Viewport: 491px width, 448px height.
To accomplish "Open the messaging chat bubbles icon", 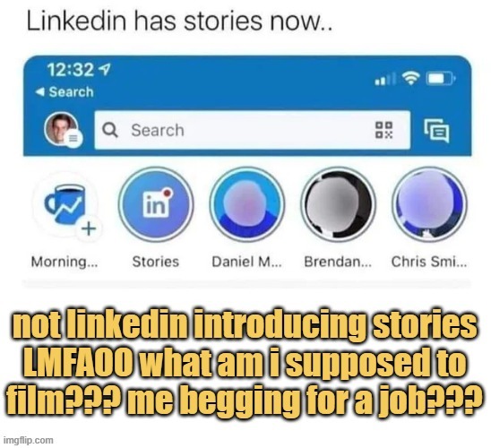I will click(x=436, y=130).
